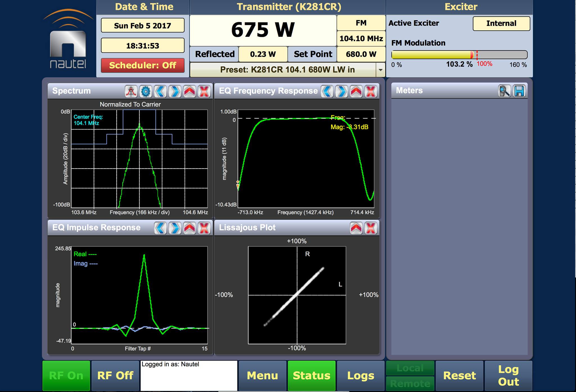Click the Log Out button
Image resolution: width=576 pixels, height=392 pixels.
508,375
